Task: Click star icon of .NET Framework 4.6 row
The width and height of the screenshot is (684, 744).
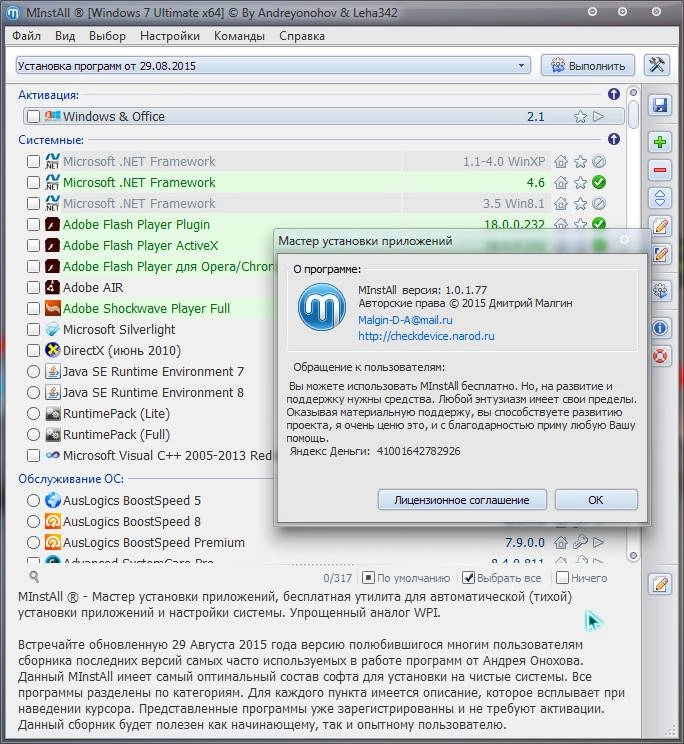Action: (x=580, y=183)
